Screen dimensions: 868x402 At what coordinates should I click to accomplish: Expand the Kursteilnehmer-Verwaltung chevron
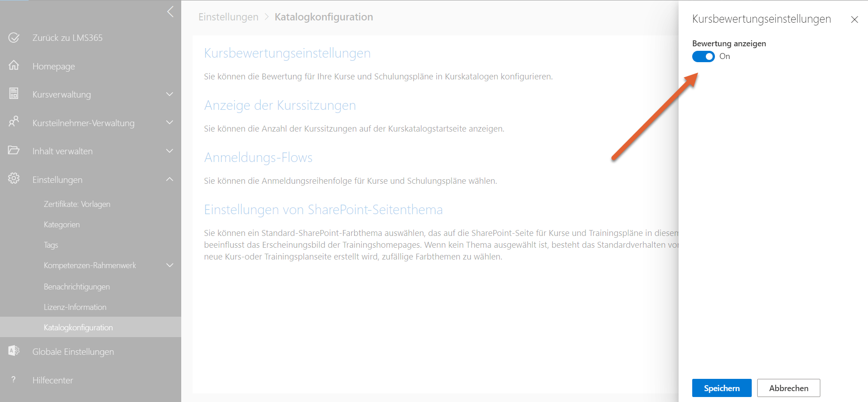pos(169,123)
